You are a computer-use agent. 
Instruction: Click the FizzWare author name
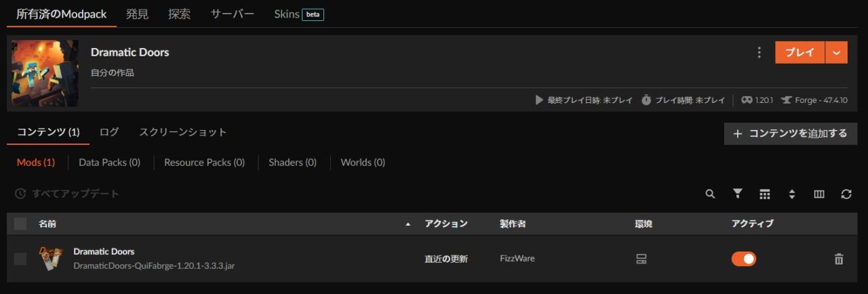[517, 259]
